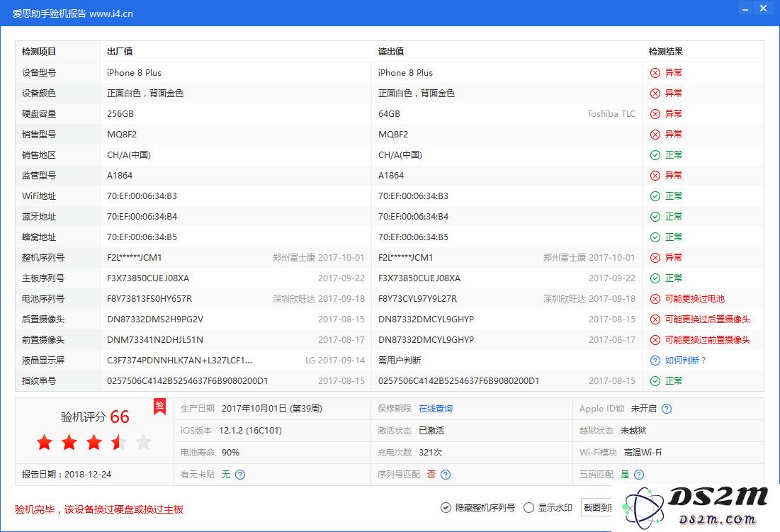This screenshot has height=532, width=780.
Task: Click abnormal status icon for 监管型号 row
Action: point(655,176)
